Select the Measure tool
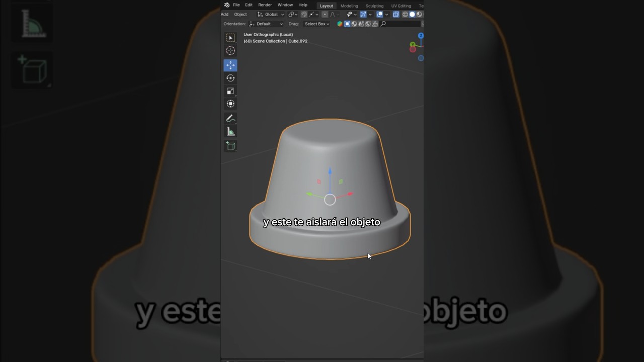The width and height of the screenshot is (644, 362). (x=230, y=132)
